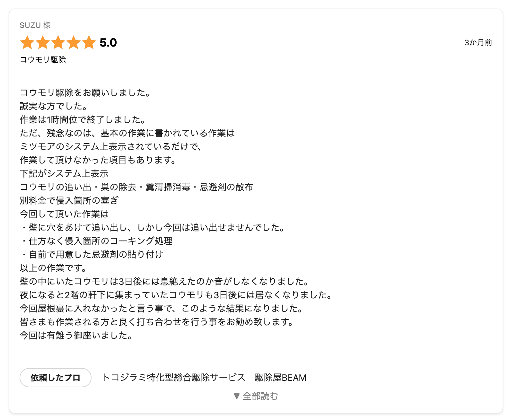Viewport: 510px width, 420px height.
Task: Expand the full review via 全部読む text
Action: pos(260,396)
